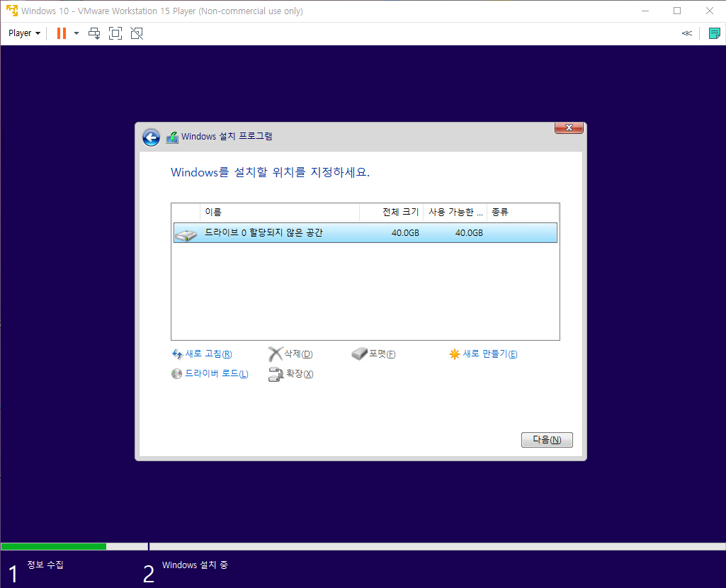The width and height of the screenshot is (726, 588).
Task: Click the delete X icon
Action: tap(275, 354)
